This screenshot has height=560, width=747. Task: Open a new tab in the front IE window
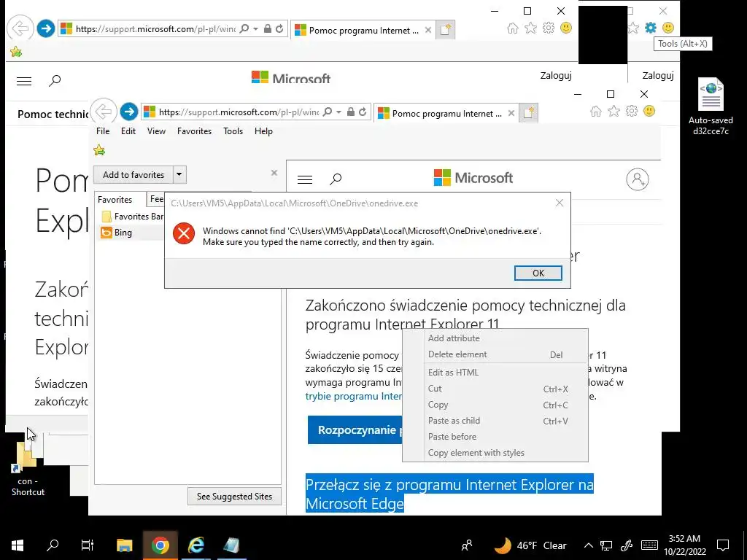click(528, 113)
